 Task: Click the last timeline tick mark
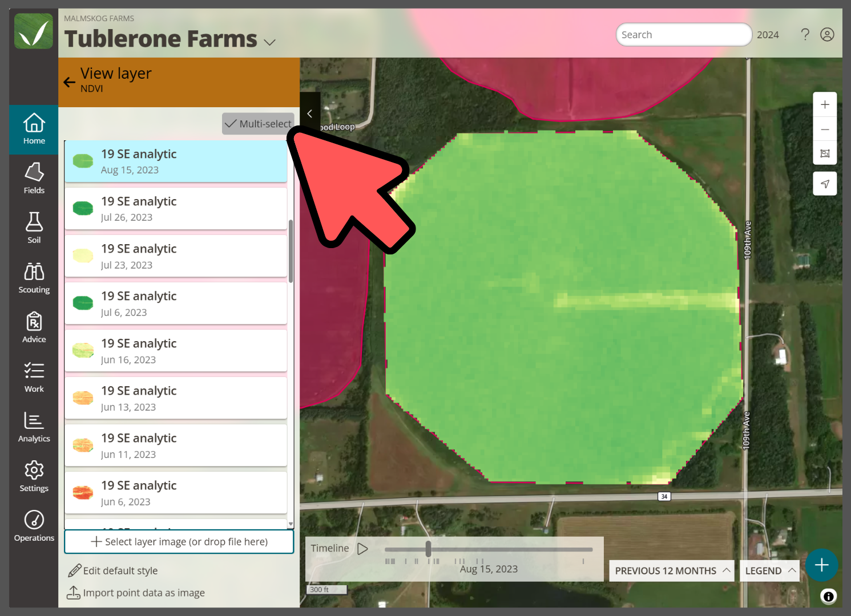pos(583,561)
